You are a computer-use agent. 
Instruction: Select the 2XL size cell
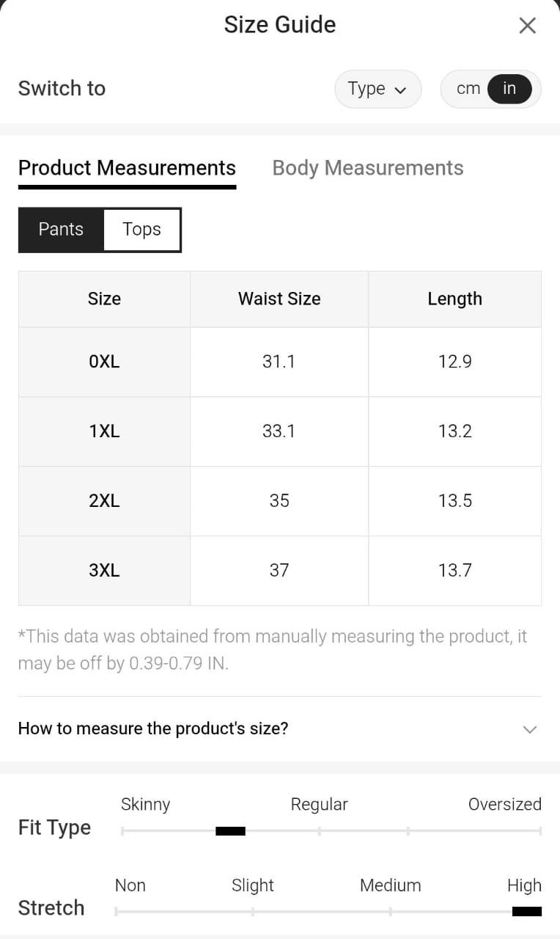tap(104, 501)
